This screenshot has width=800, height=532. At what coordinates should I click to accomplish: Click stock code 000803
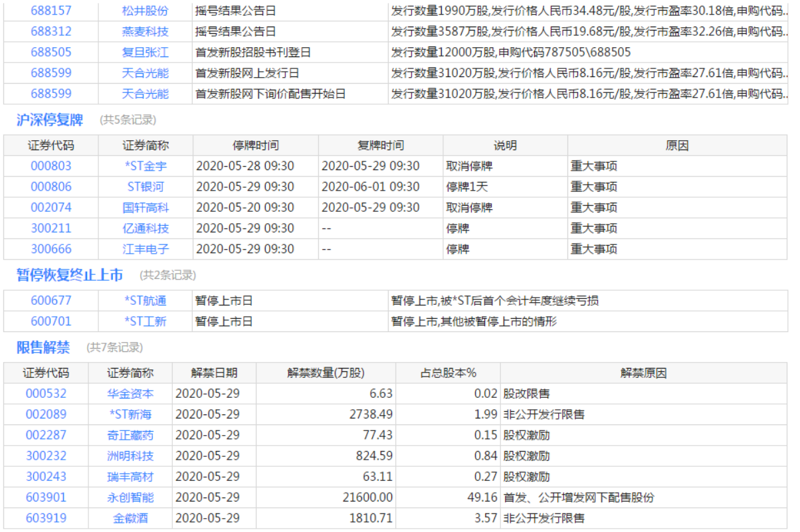pyautogui.click(x=51, y=166)
